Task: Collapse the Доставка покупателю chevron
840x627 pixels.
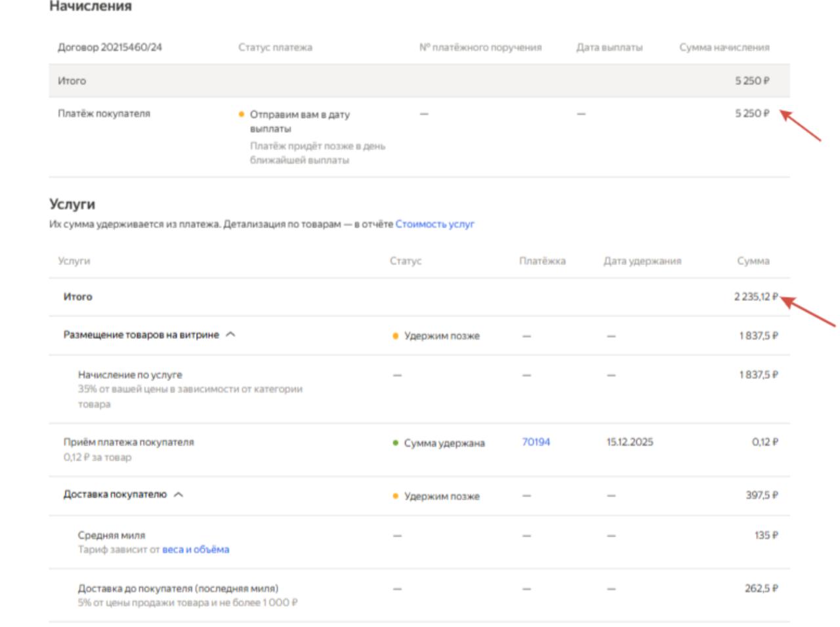Action: [178, 495]
